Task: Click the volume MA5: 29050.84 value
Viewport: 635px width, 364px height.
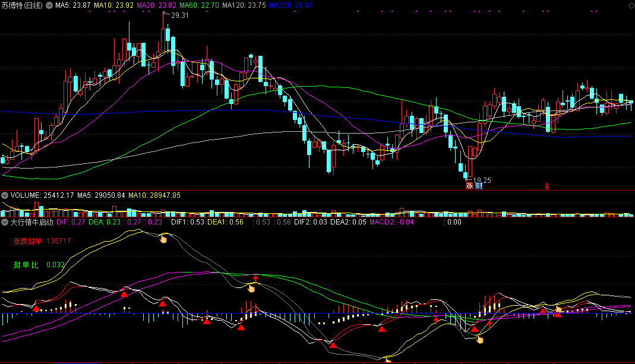Action: pyautogui.click(x=101, y=195)
